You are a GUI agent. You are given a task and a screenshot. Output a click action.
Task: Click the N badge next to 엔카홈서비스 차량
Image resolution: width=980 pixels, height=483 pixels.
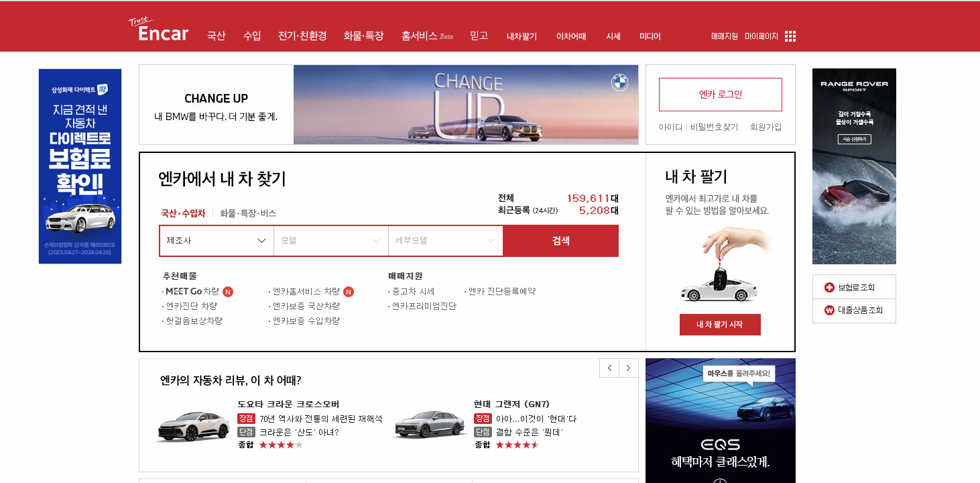[x=349, y=291]
